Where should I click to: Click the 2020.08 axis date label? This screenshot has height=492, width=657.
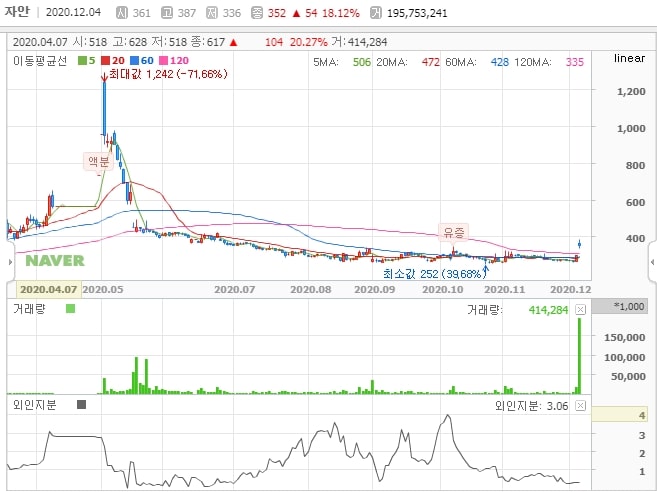311,290
